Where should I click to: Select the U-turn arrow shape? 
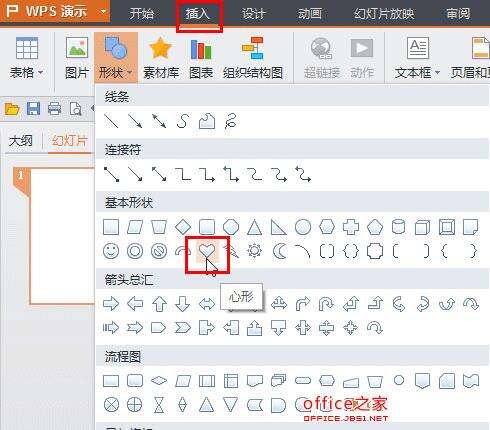coord(327,304)
